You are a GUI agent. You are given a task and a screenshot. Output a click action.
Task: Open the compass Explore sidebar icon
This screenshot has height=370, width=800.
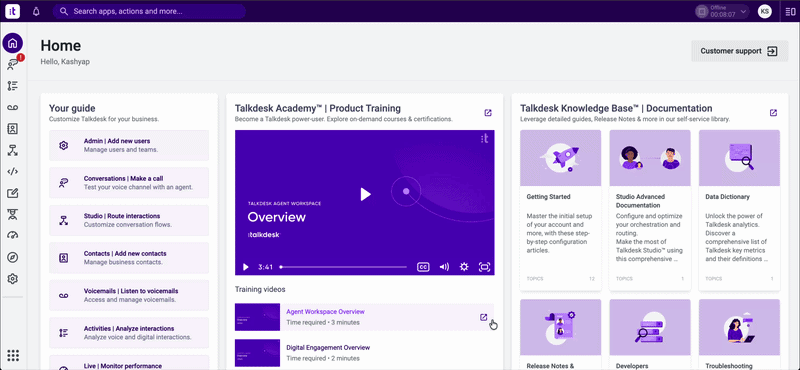13,257
